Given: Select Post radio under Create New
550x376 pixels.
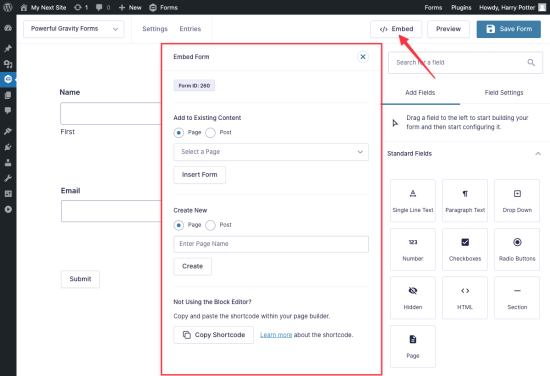Looking at the screenshot, I should (x=210, y=225).
